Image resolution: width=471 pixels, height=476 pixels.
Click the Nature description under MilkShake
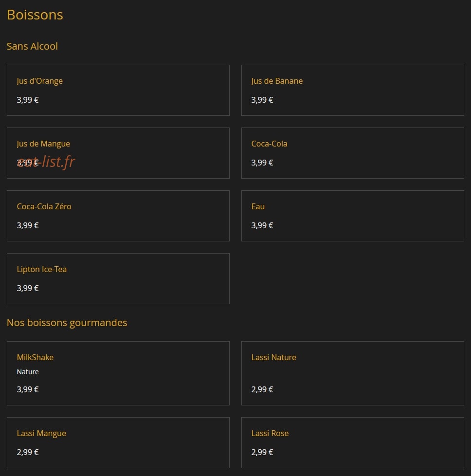pyautogui.click(x=28, y=372)
